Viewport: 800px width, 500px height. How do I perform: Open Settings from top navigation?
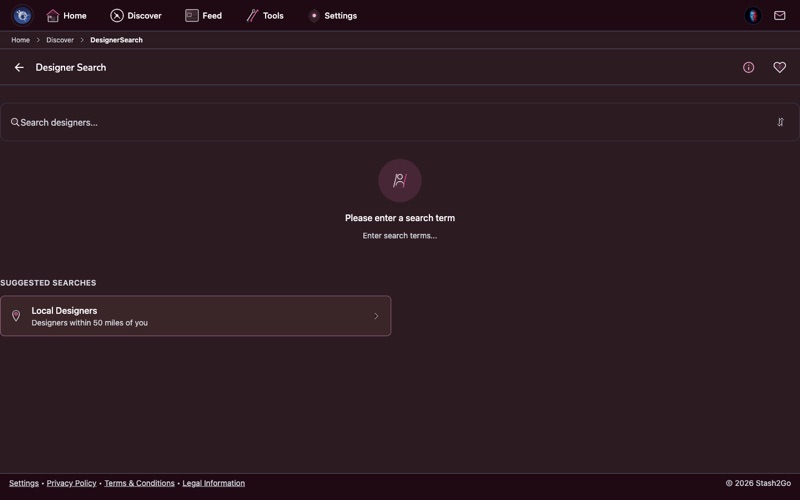333,16
